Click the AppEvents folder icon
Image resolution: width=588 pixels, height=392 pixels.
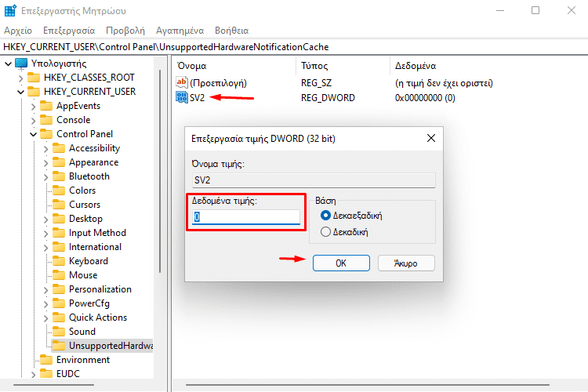tap(46, 106)
